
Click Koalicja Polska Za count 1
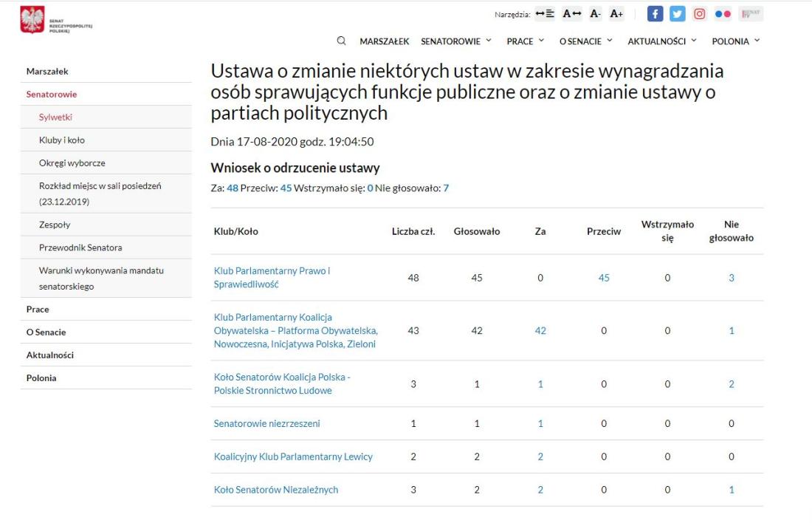[x=540, y=384]
